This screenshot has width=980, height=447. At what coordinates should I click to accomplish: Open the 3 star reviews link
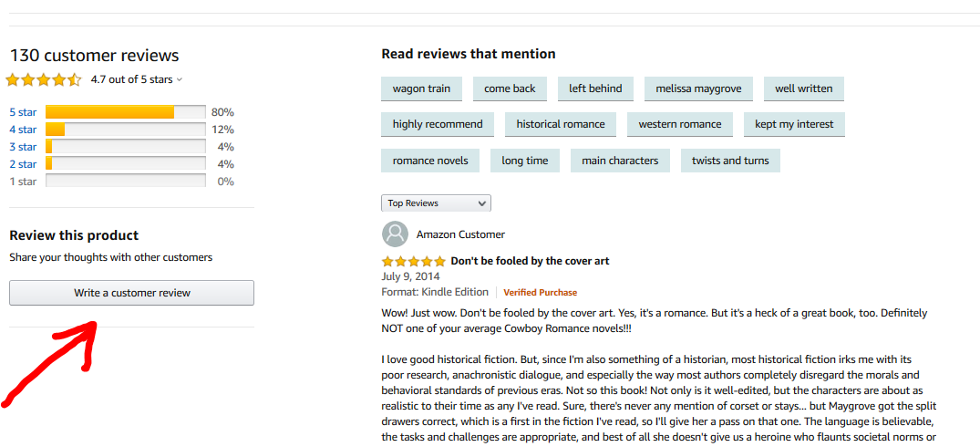(23, 147)
